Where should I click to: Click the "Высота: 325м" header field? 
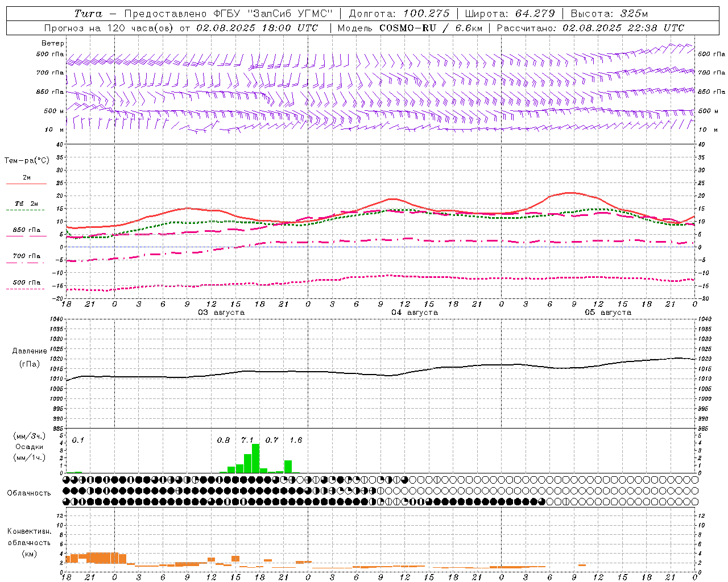coord(609,14)
